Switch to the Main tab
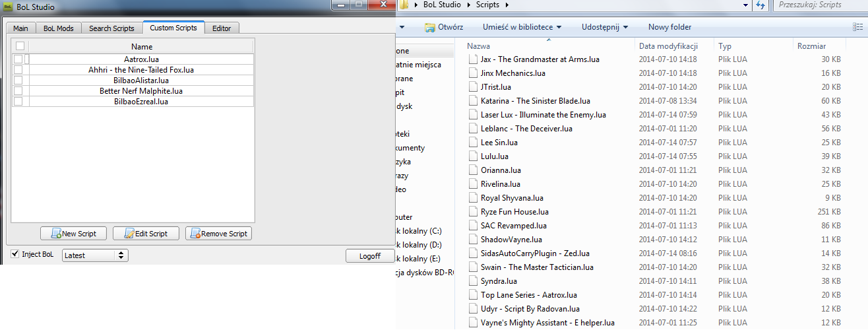868x334 pixels. pyautogui.click(x=20, y=28)
